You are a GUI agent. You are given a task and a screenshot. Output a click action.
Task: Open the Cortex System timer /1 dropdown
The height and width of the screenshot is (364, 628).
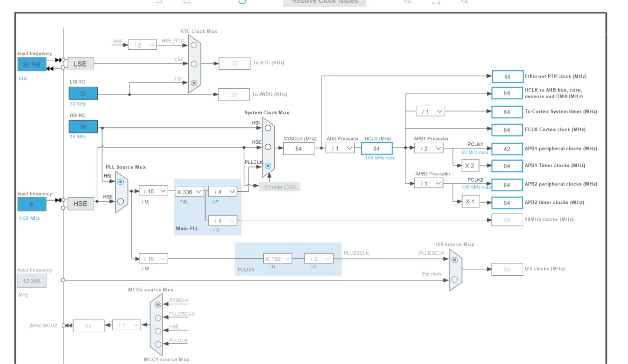point(430,111)
